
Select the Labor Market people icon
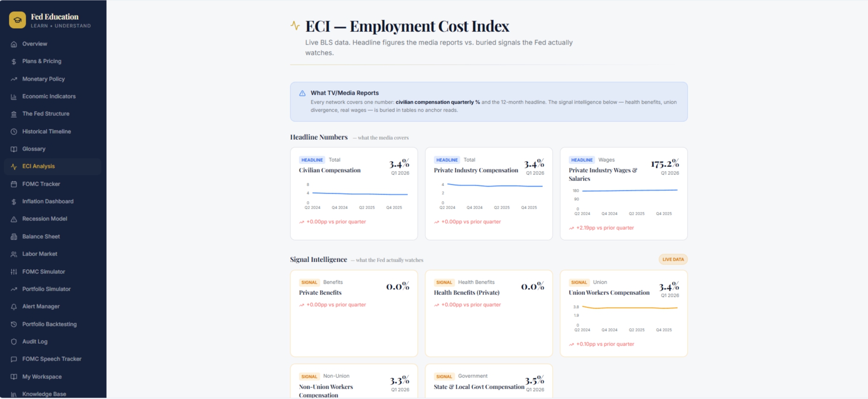click(x=14, y=254)
